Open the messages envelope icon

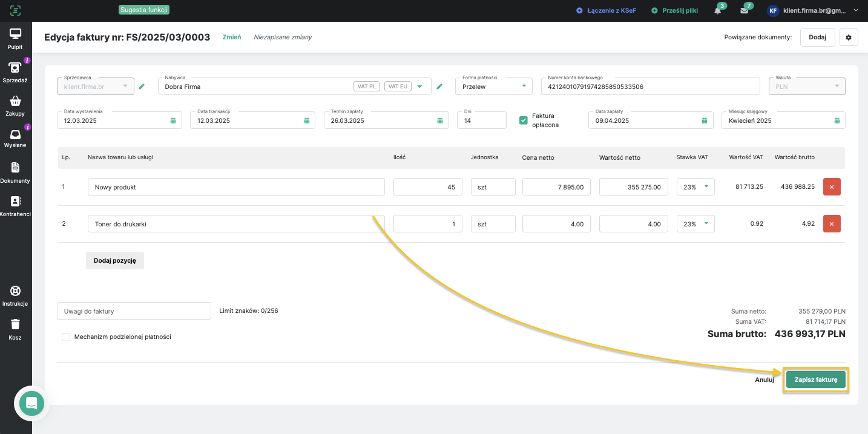745,11
